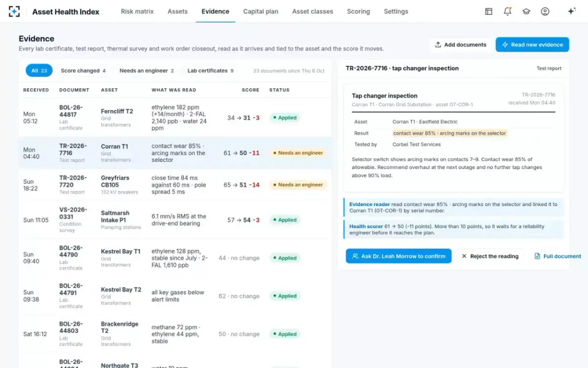Select document TR-2026-7720 row

coord(175,185)
